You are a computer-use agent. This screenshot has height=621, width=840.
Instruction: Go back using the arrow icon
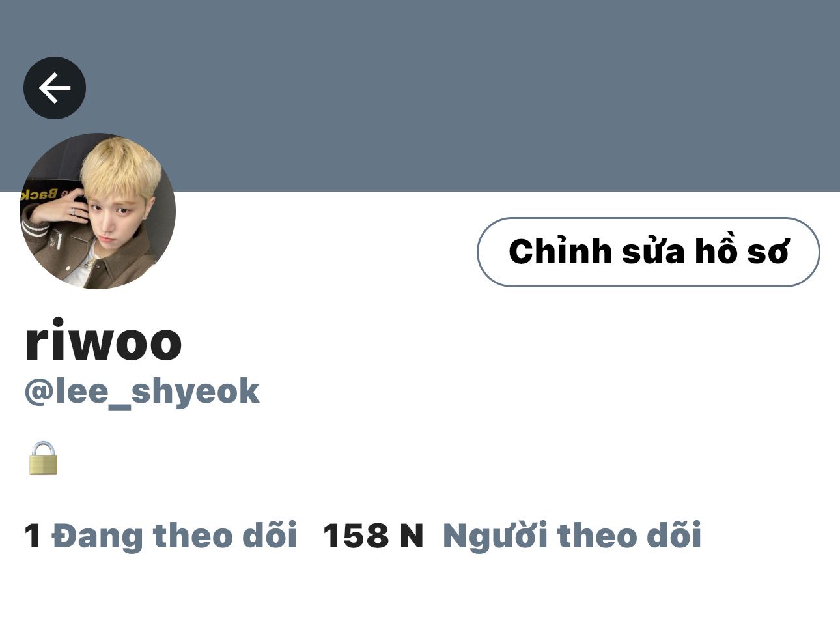55,88
